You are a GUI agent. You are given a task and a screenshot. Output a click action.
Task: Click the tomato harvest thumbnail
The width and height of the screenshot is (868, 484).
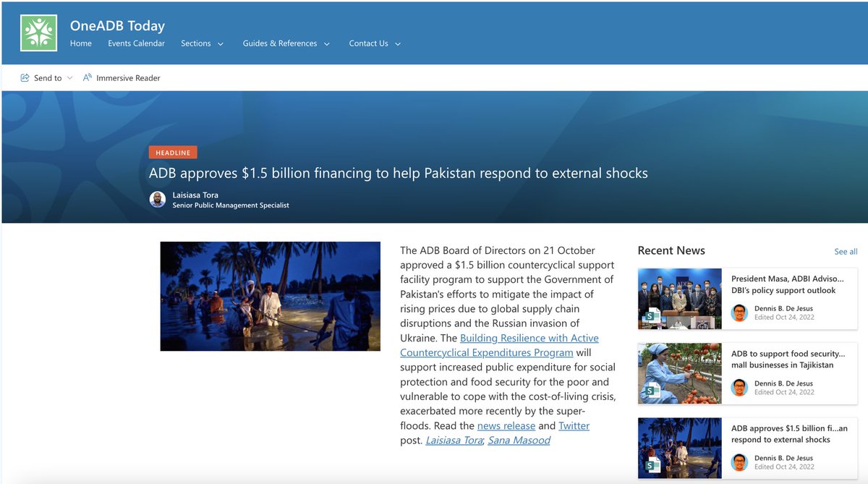(x=680, y=373)
